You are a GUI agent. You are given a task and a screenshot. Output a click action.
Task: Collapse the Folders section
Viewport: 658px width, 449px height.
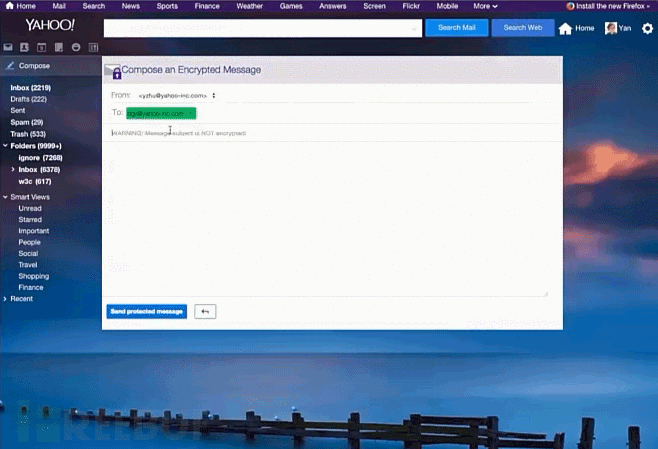coord(5,146)
